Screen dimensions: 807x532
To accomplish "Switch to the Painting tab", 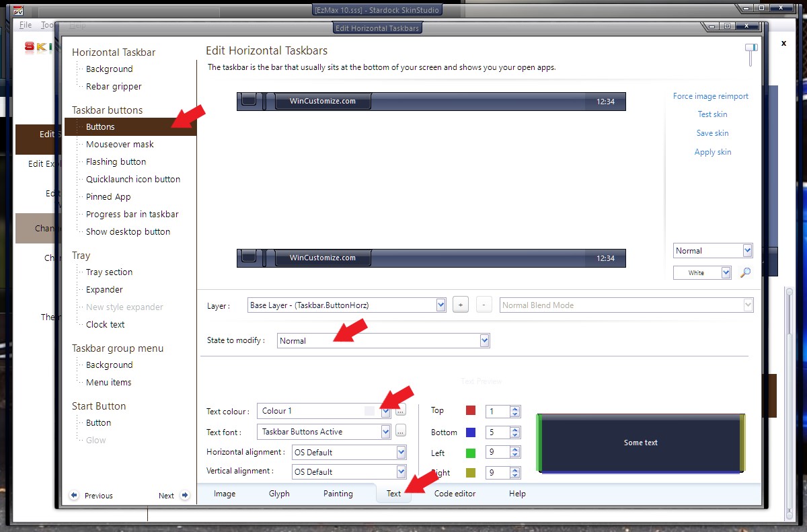I will pyautogui.click(x=338, y=494).
